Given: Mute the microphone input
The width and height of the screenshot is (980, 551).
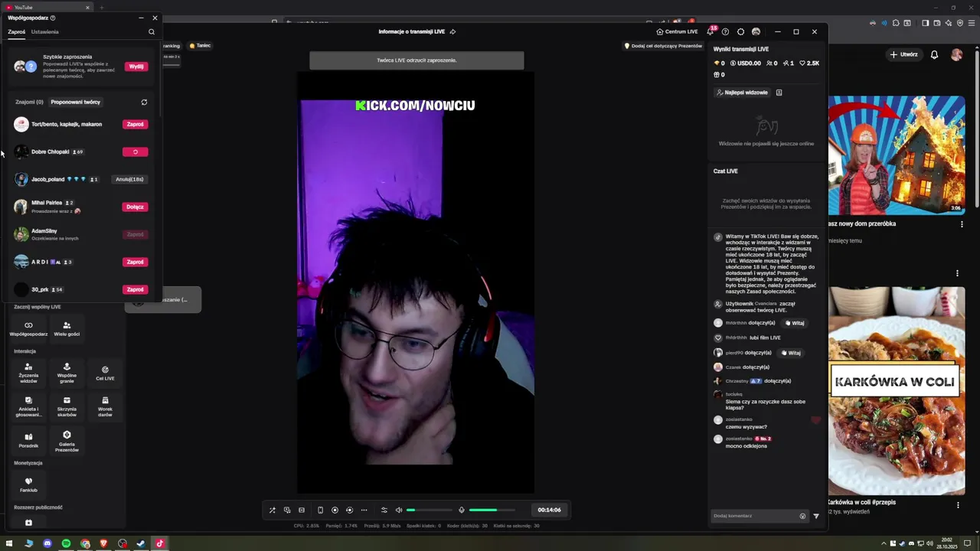Looking at the screenshot, I should point(461,510).
